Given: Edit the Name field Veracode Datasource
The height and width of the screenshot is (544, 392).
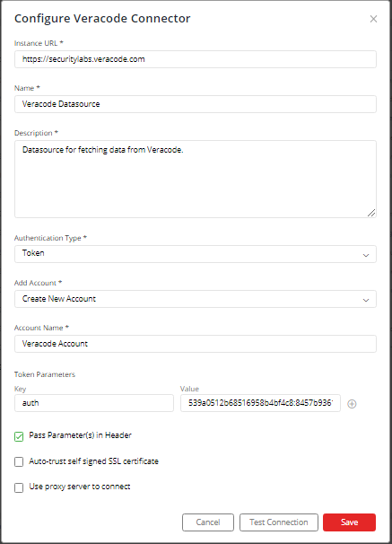Looking at the screenshot, I should click(196, 104).
